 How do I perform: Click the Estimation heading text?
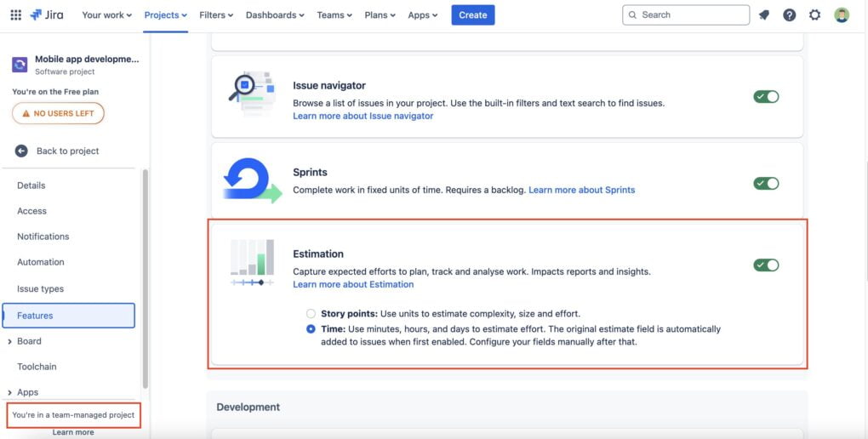point(318,254)
